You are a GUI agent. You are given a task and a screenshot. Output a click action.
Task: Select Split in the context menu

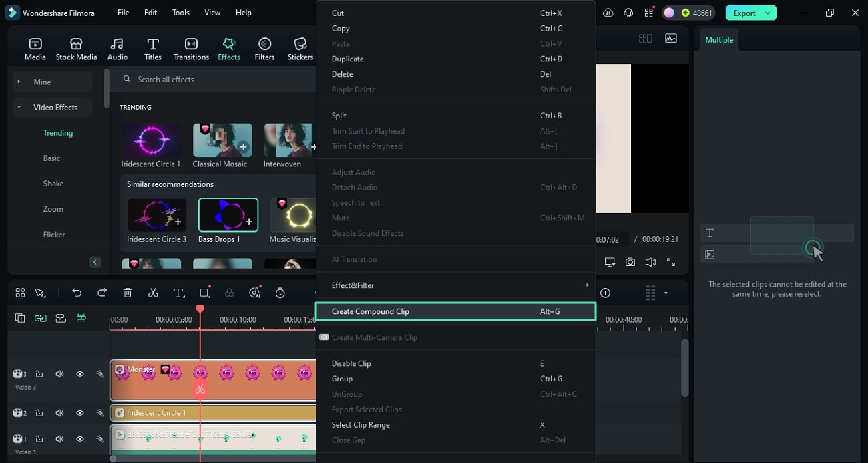[455, 116]
